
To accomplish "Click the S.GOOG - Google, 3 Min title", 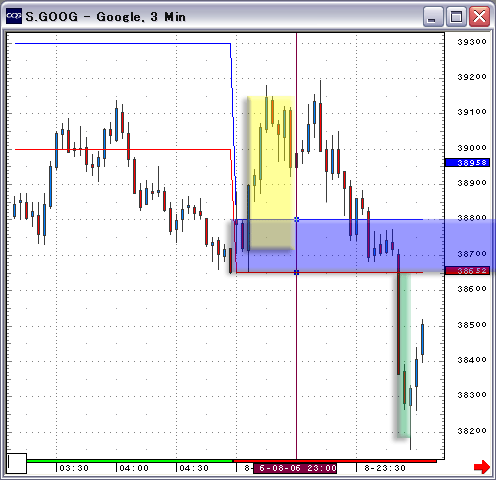I will pyautogui.click(x=105, y=17).
